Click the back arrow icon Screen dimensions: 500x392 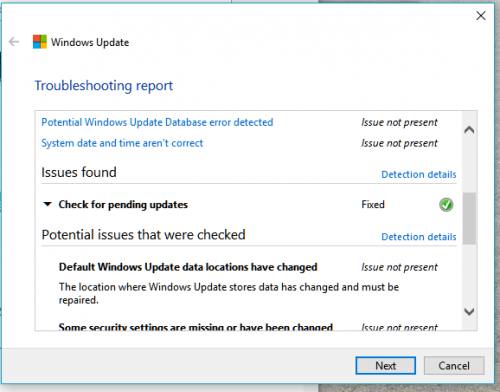14,42
